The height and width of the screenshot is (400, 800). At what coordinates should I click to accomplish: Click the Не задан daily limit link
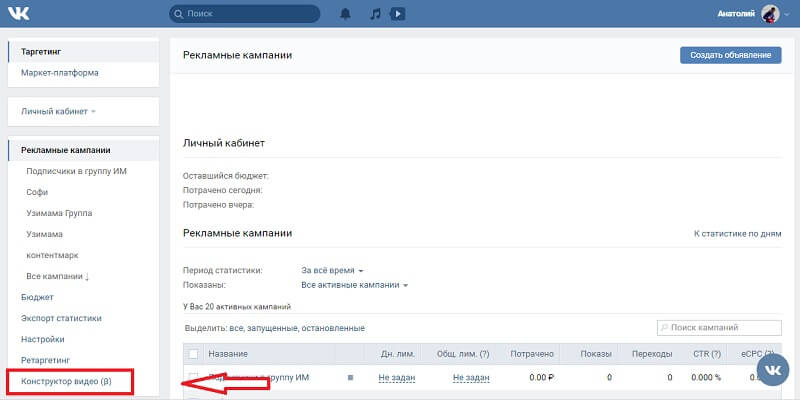tap(397, 378)
